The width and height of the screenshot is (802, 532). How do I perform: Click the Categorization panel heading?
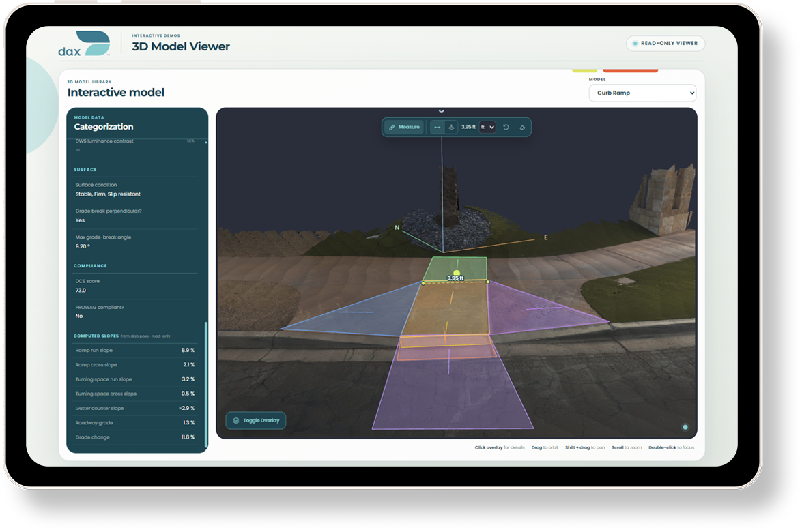point(104,127)
